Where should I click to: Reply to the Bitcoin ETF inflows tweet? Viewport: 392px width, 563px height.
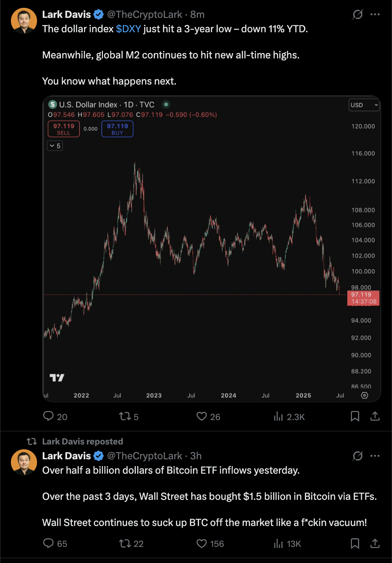pyautogui.click(x=49, y=543)
